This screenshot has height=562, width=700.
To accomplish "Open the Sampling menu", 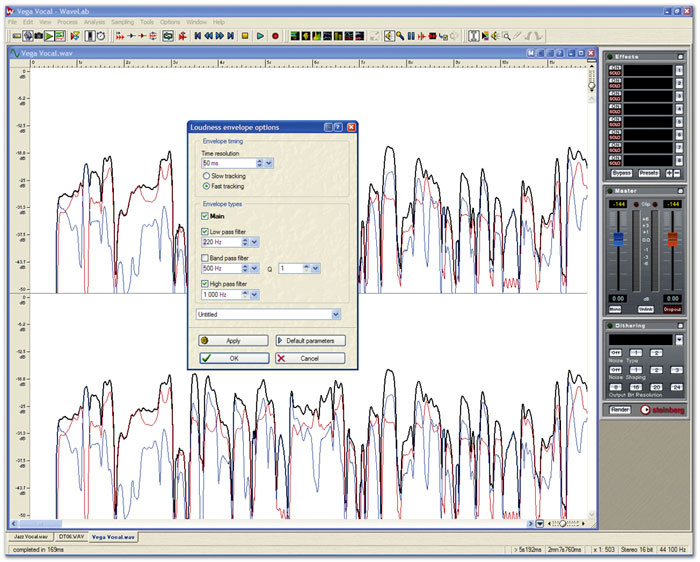I will (x=122, y=22).
